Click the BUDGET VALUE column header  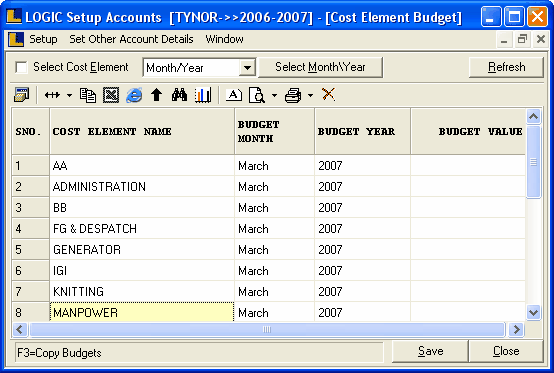468,131
